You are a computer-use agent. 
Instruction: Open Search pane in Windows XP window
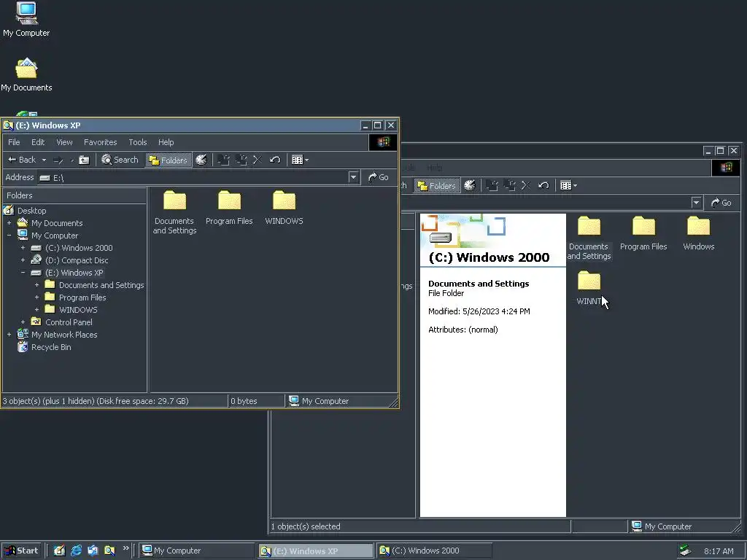tap(120, 160)
